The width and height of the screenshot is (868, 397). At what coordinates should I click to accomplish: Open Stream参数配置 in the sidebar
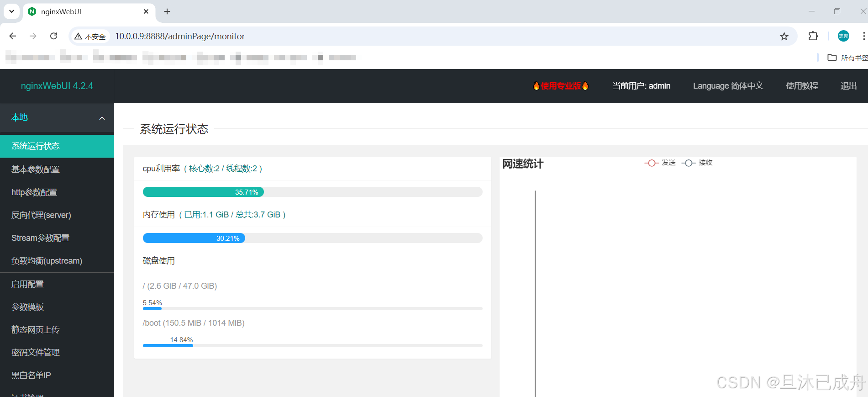tap(57, 238)
